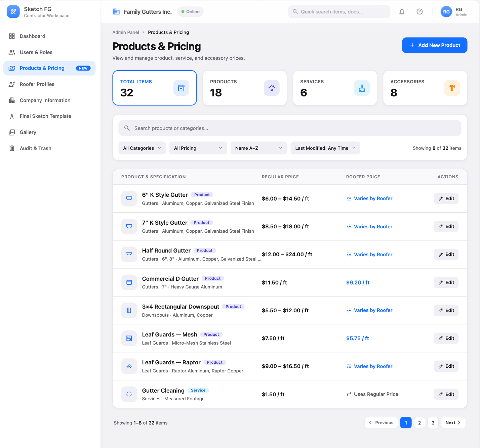The image size is (480, 448).
Task: Click the Search products or categories field
Action: point(290,128)
